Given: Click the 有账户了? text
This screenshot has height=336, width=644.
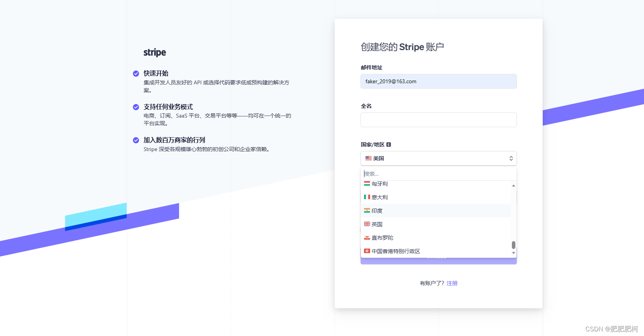Looking at the screenshot, I should pyautogui.click(x=432, y=283).
